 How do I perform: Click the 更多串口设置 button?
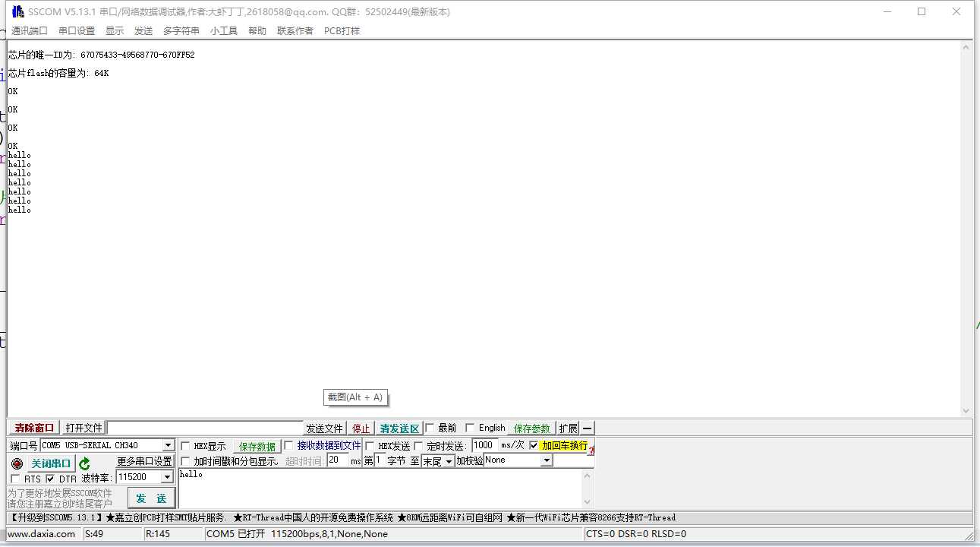144,461
